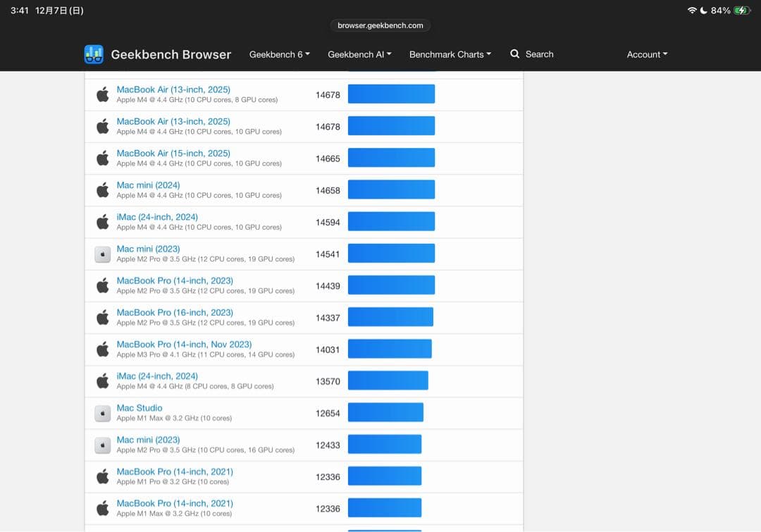Click the Mac mini (2024) Apple logo icon
761x532 pixels.
pos(103,190)
